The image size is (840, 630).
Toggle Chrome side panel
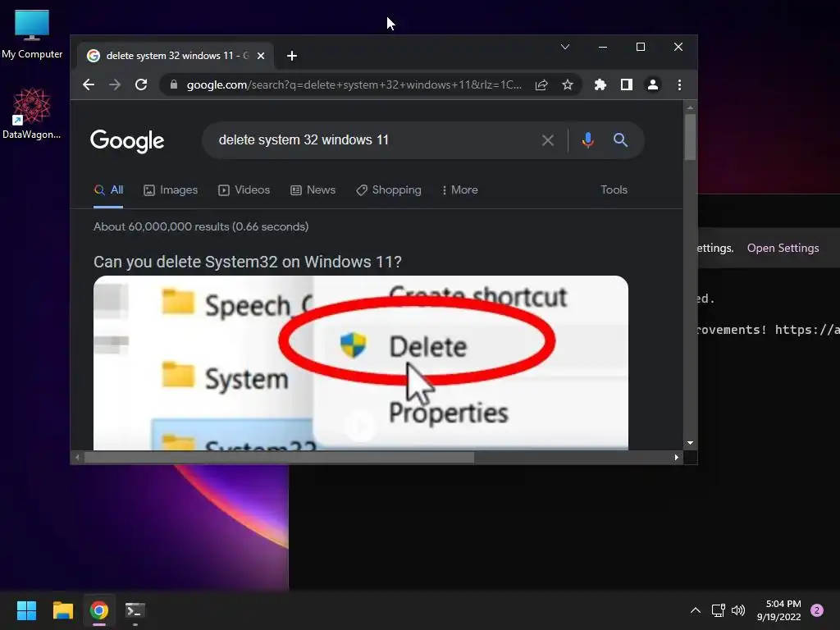626,84
